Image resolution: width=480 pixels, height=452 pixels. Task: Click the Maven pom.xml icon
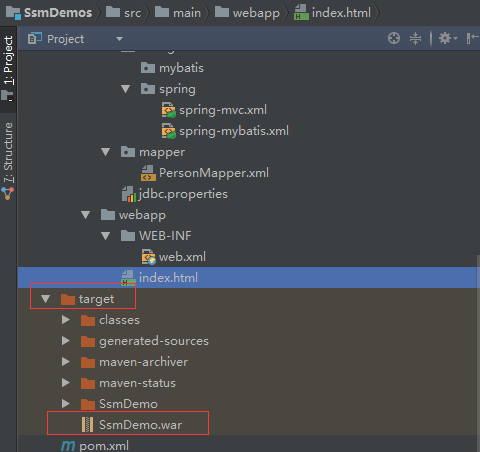click(68, 446)
